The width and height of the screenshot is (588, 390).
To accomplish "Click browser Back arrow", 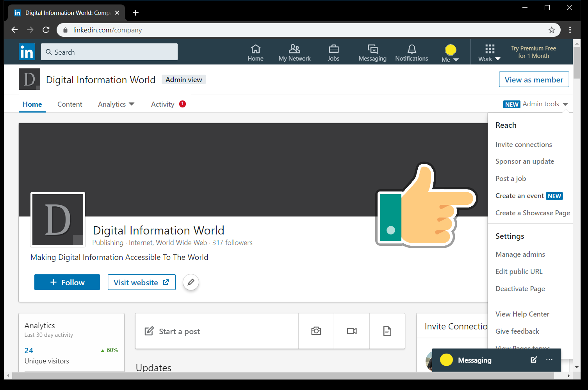I will coord(14,30).
